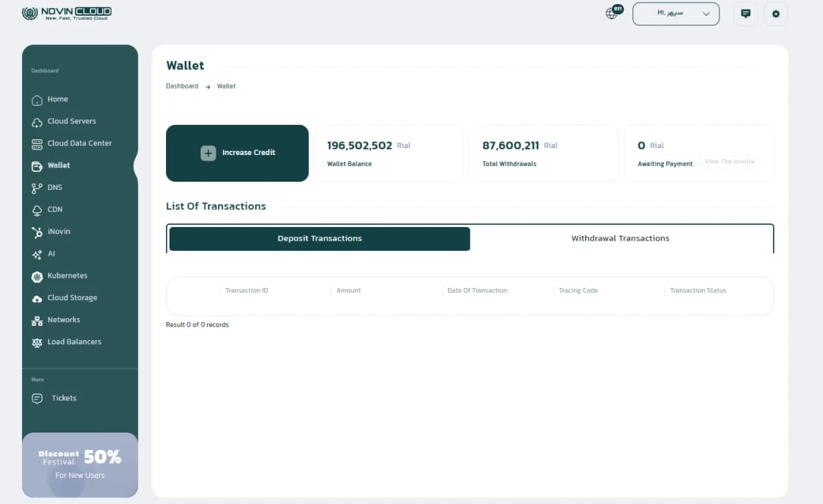Click the Tracing Code column header

pos(578,291)
